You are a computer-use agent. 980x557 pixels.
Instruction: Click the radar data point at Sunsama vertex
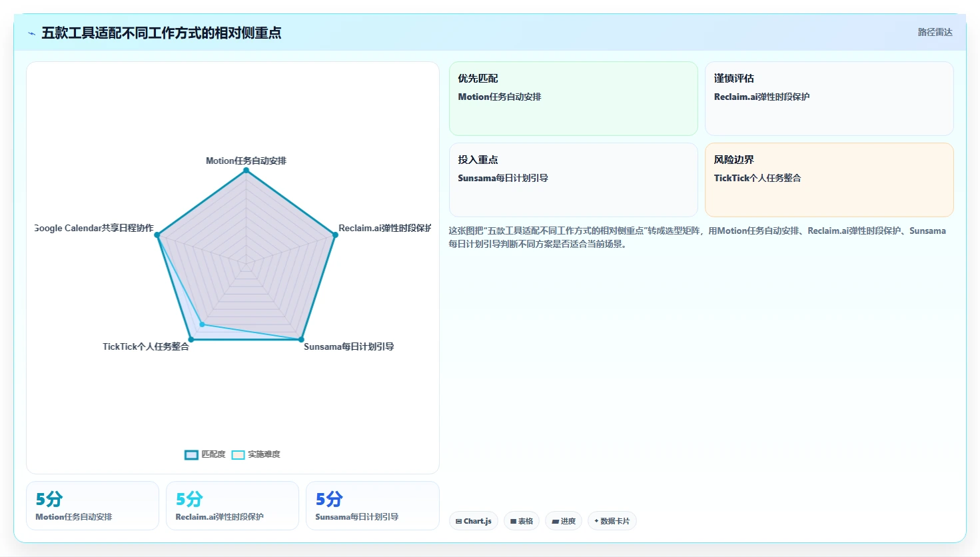pyautogui.click(x=301, y=340)
